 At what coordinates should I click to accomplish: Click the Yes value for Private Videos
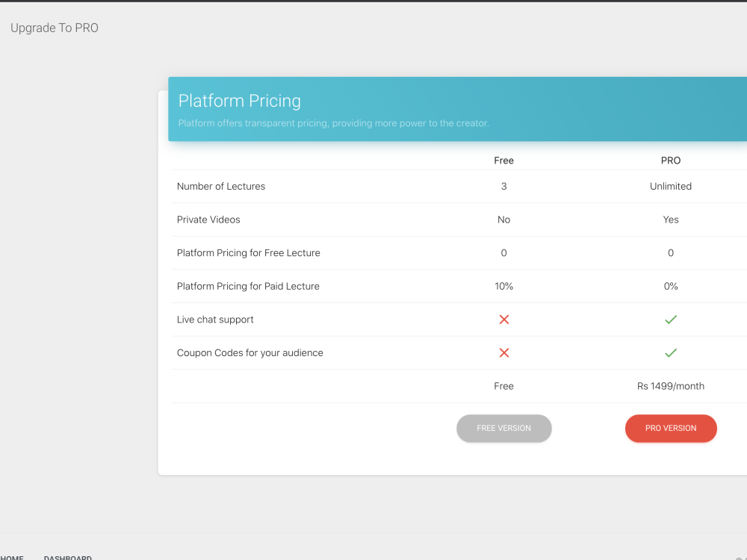tap(671, 220)
